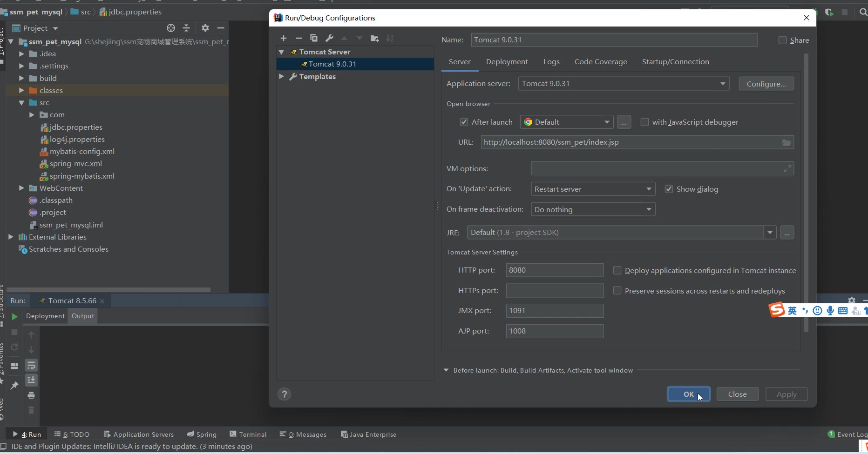The height and width of the screenshot is (454, 868).
Task: Expand VM options field icon
Action: [787, 169]
